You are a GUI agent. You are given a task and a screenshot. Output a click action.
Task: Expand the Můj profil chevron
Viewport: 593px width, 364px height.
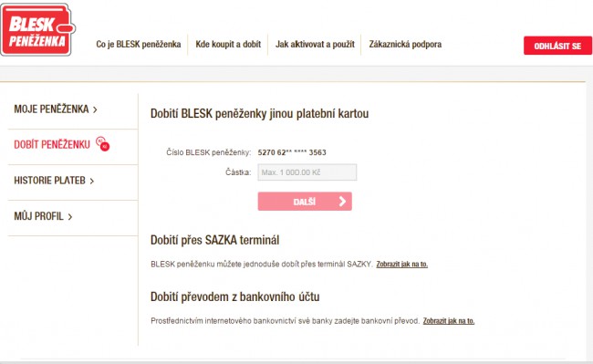point(70,217)
